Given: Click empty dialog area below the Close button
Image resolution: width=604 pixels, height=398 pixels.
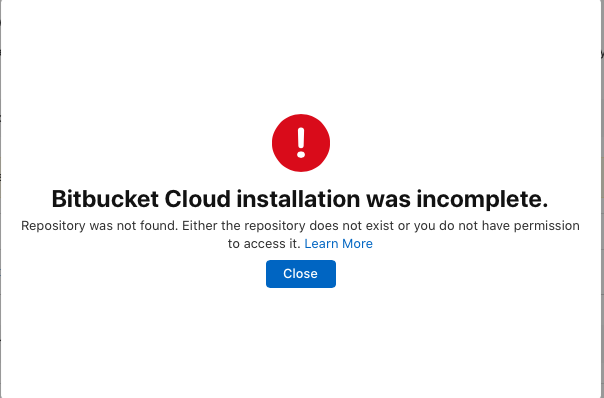Looking at the screenshot, I should coord(301,339).
